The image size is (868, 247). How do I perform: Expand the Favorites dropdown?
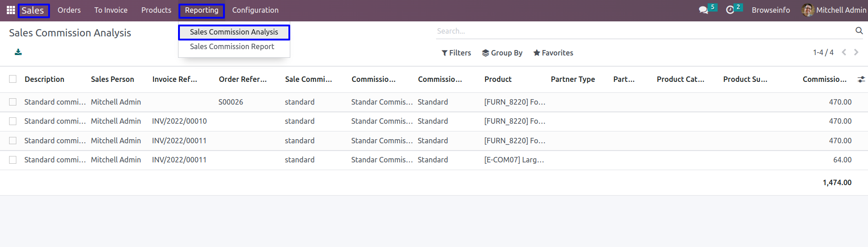[553, 53]
